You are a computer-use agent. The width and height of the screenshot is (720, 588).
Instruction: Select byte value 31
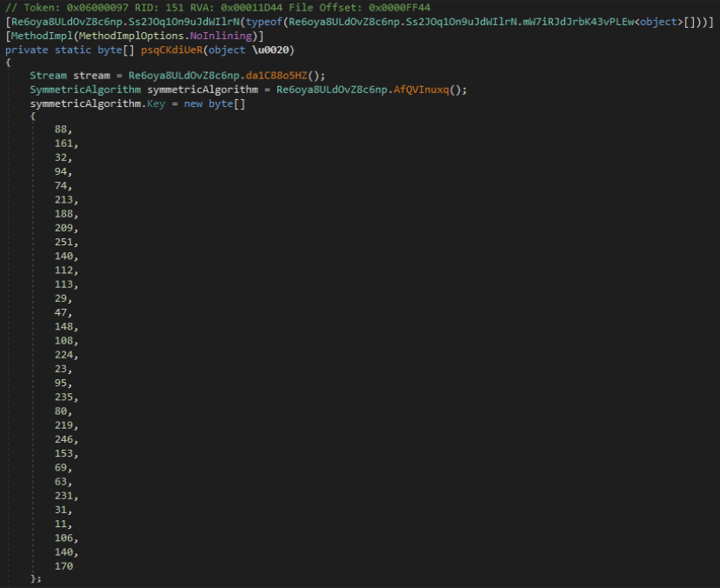click(61, 510)
